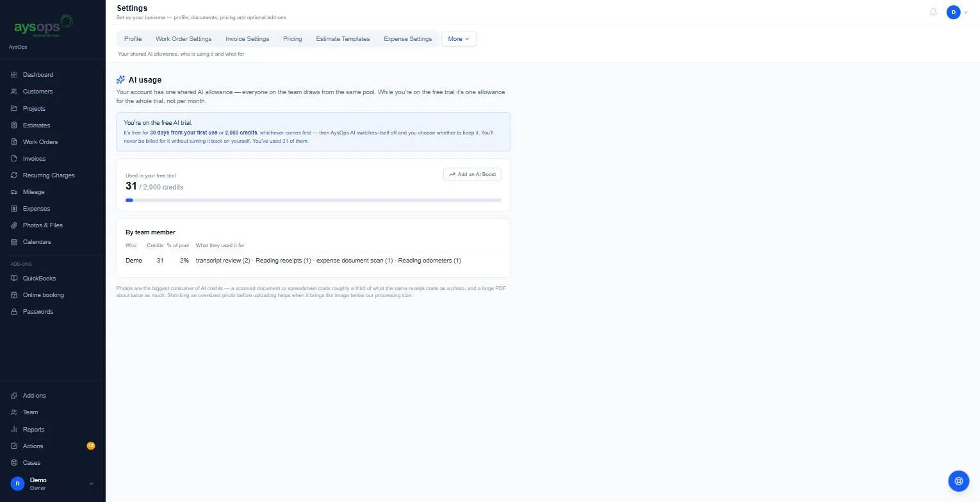Click the Settings page title
980x502 pixels.
132,8
